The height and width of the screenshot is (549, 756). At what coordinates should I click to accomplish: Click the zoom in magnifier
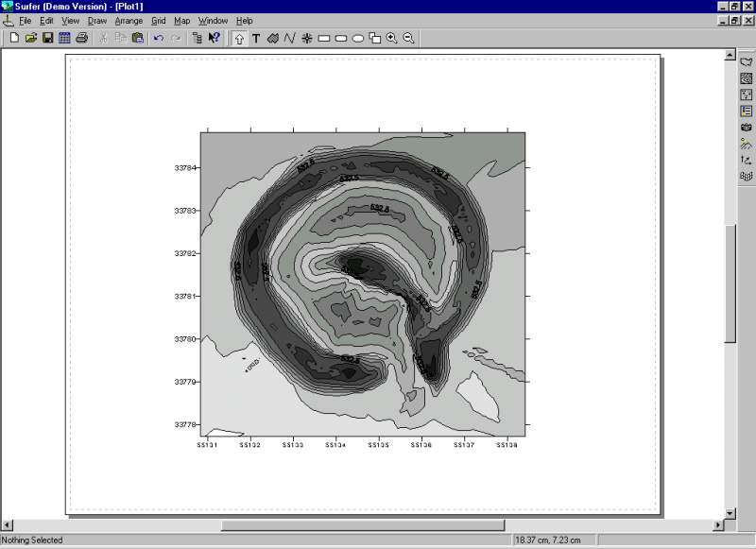(391, 38)
